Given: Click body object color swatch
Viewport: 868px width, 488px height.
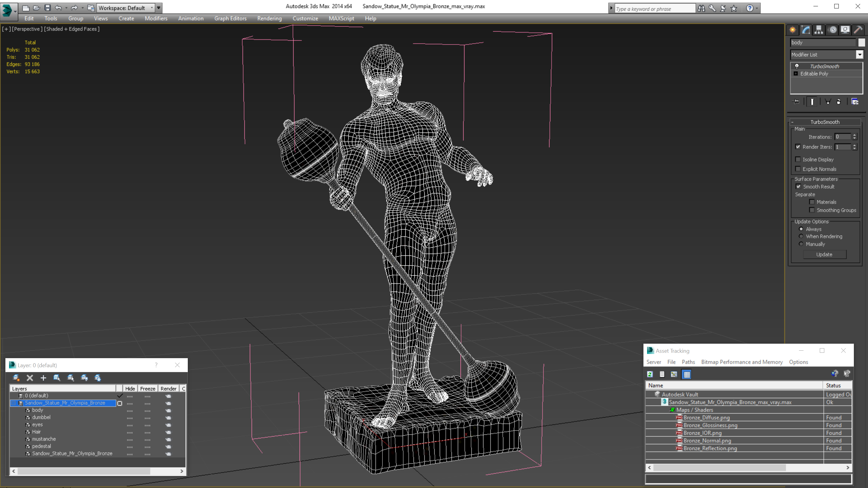Looking at the screenshot, I should coord(861,42).
